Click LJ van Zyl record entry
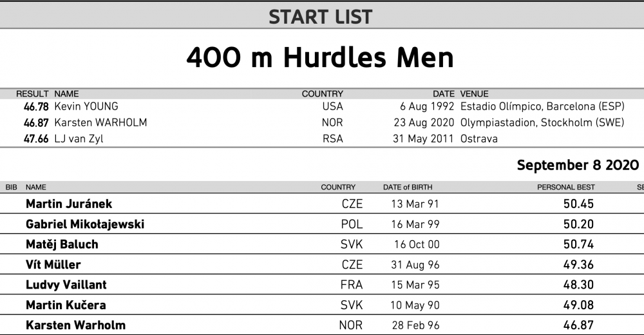The width and height of the screenshot is (644, 335). click(x=79, y=139)
